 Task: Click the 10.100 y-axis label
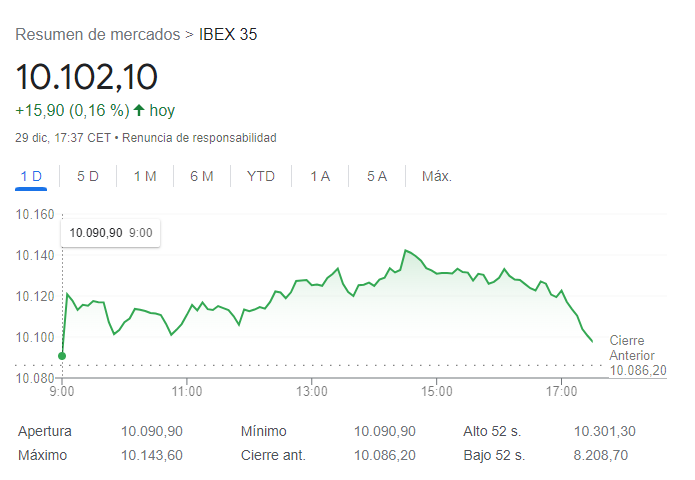[35, 337]
